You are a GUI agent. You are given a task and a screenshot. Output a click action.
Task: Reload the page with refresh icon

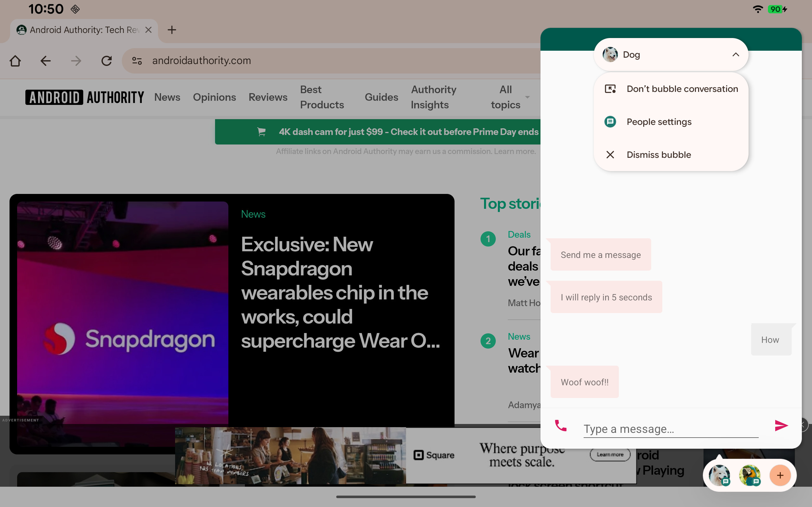click(107, 61)
